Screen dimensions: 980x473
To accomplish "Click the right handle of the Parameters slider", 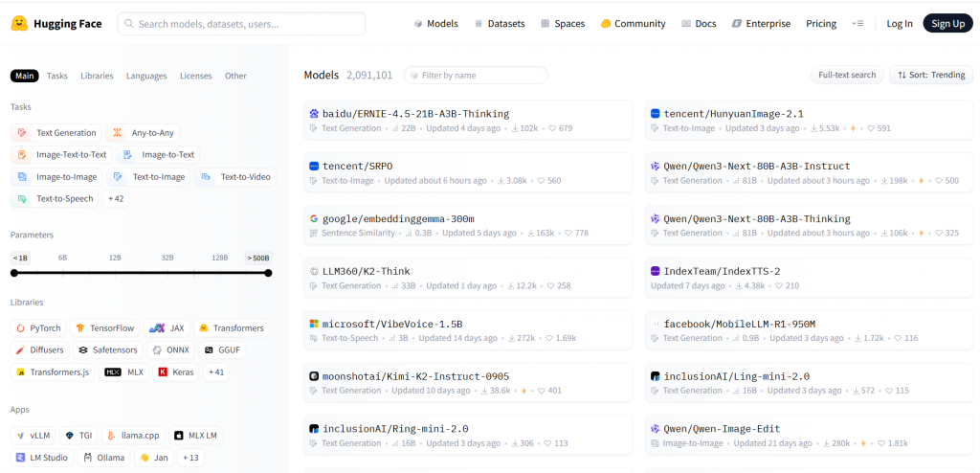I will pos(268,273).
